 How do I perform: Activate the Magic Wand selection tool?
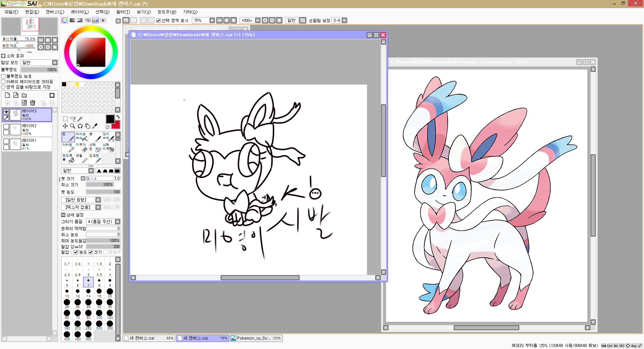[x=80, y=119]
